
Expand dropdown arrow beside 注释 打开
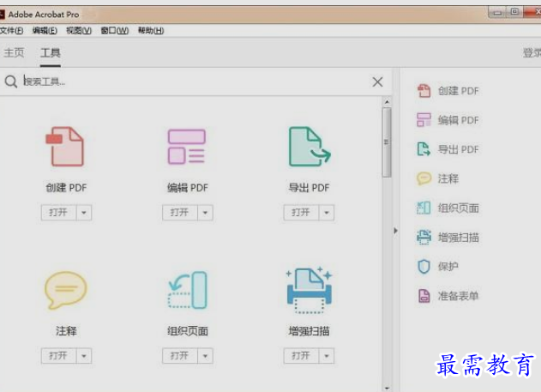click(84, 356)
